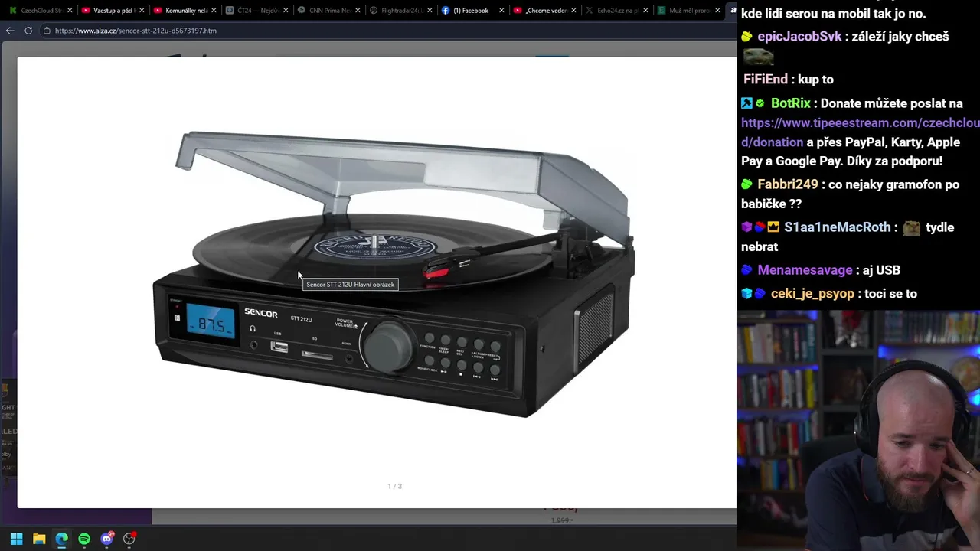Open the Windows Start menu
Viewport: 980px width, 551px height.
16,539
